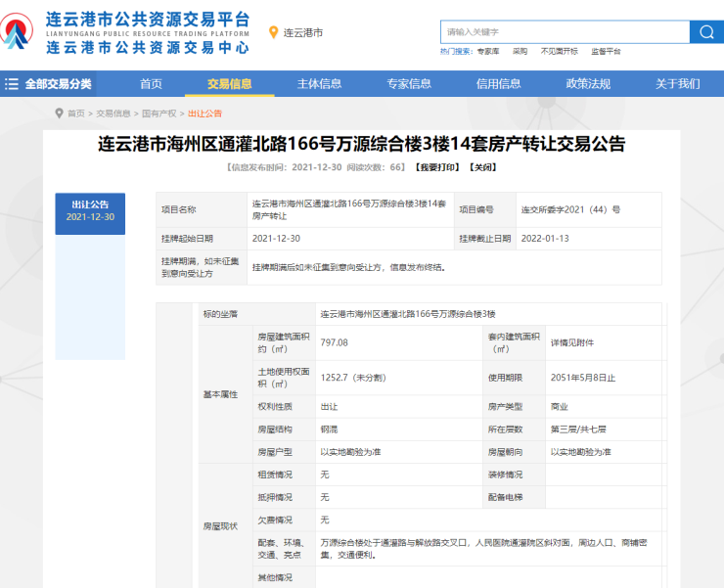Select hot search term 采购
Viewport: 724px width, 588px height.
(x=520, y=51)
